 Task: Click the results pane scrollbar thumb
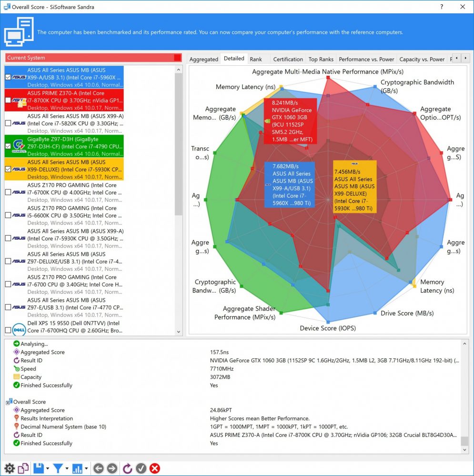click(x=464, y=441)
